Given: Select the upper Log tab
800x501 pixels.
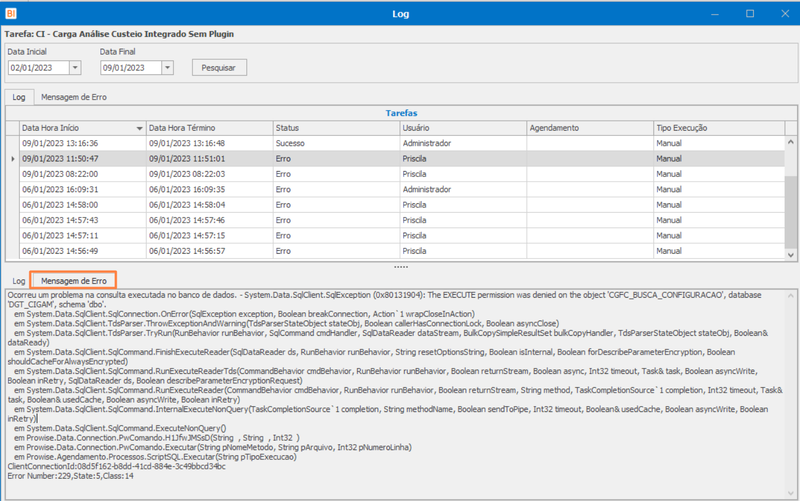Looking at the screenshot, I should [x=19, y=97].
